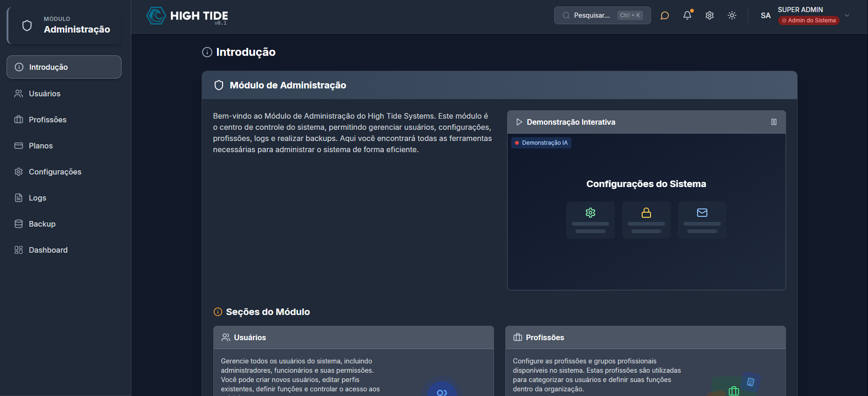The height and width of the screenshot is (396, 868).
Task: Open notifications bell icon
Action: pos(687,15)
